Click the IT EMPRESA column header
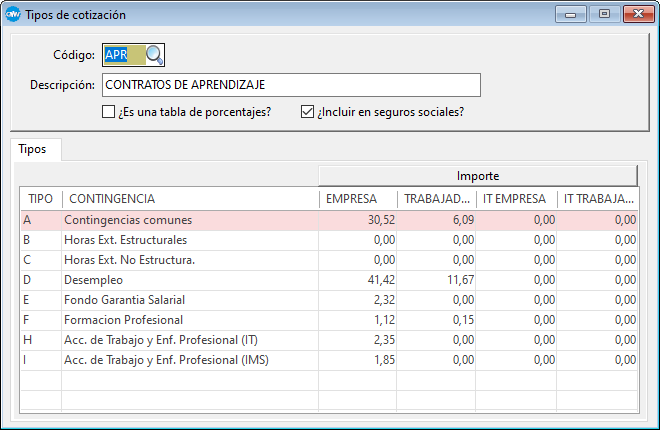 [x=515, y=199]
